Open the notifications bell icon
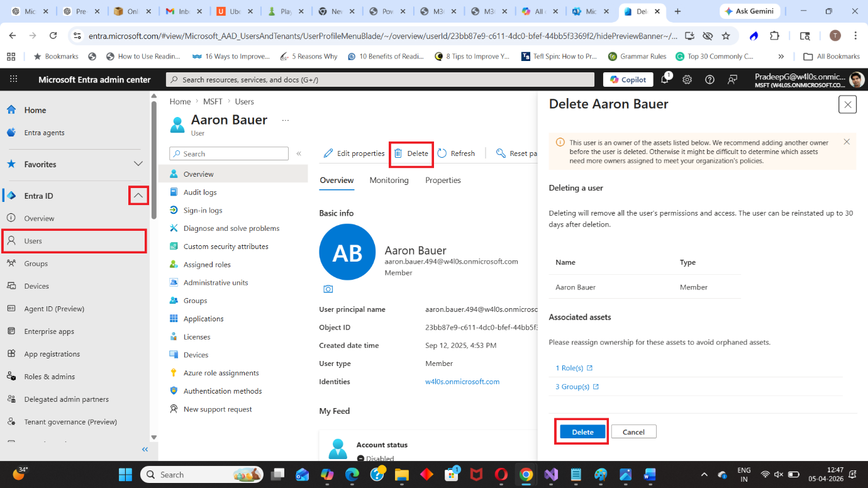This screenshot has width=868, height=488. [665, 79]
